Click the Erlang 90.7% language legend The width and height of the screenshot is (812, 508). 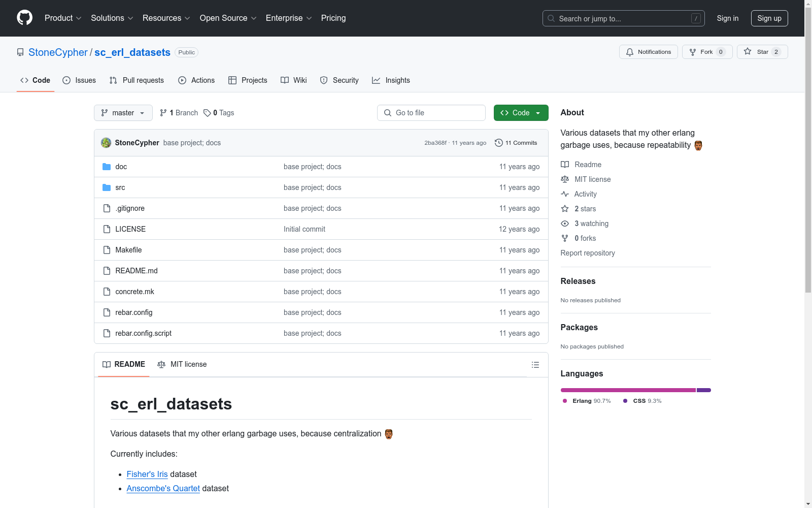587,401
